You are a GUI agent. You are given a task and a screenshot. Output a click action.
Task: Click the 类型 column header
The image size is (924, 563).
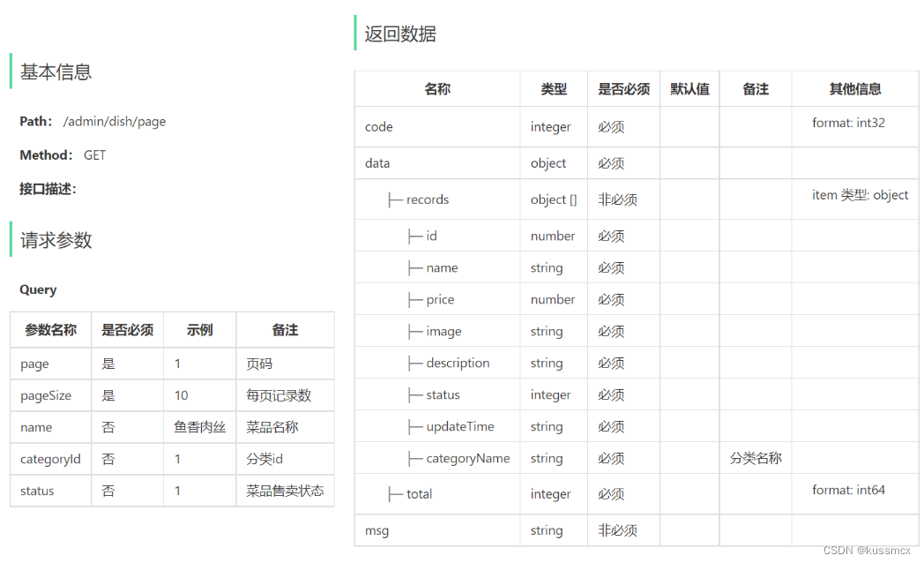554,89
